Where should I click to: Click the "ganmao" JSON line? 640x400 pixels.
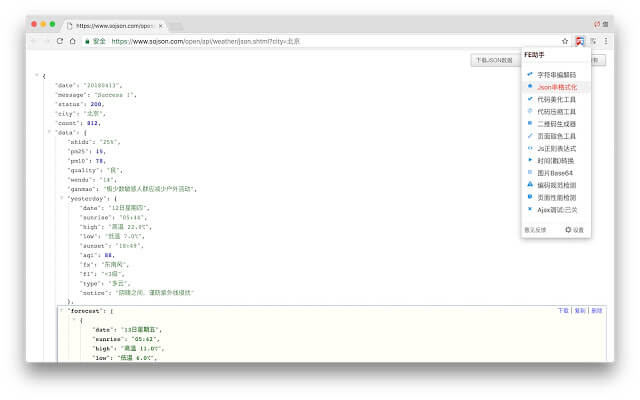tap(132, 189)
